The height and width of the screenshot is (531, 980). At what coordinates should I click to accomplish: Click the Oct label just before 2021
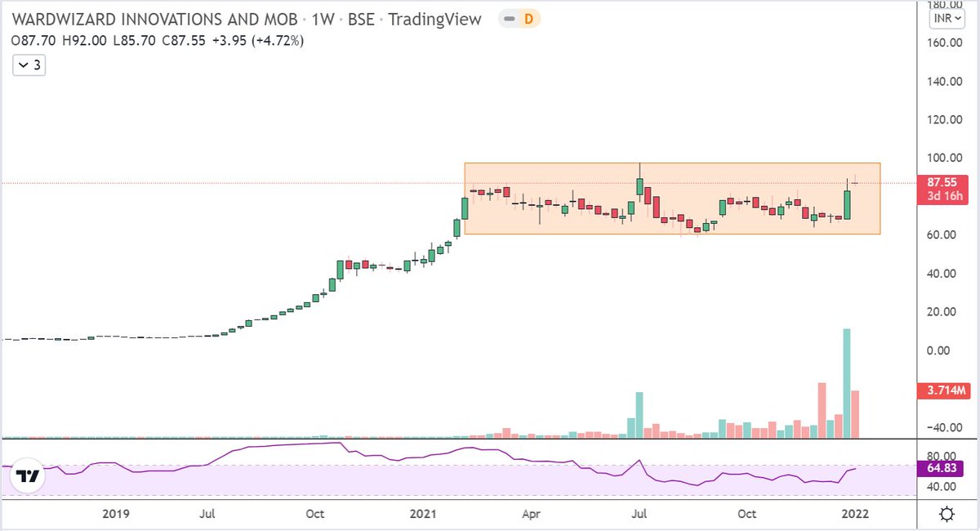[315, 515]
